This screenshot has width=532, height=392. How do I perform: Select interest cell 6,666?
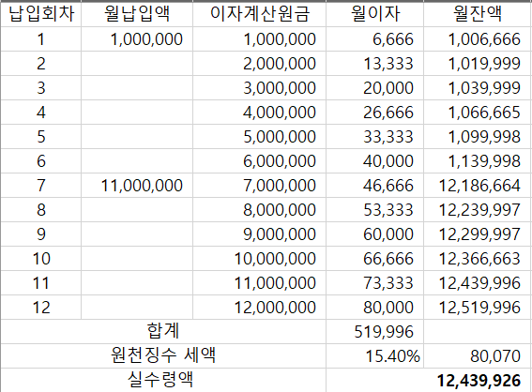375,39
